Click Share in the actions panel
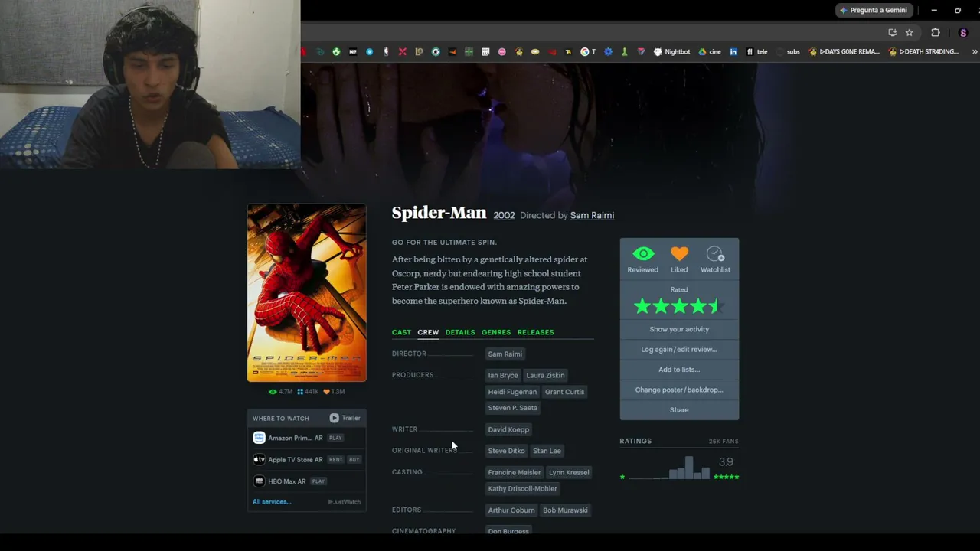Image resolution: width=980 pixels, height=551 pixels. pos(679,409)
